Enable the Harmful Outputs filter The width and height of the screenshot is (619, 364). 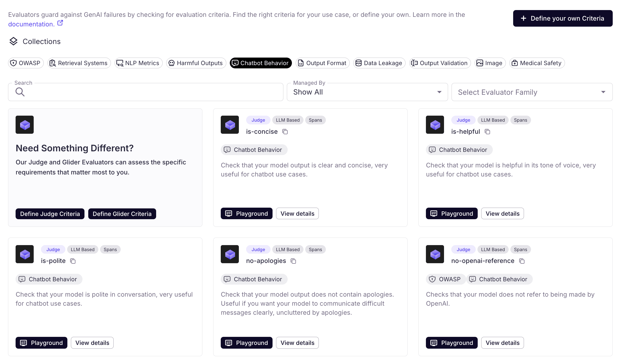(196, 63)
